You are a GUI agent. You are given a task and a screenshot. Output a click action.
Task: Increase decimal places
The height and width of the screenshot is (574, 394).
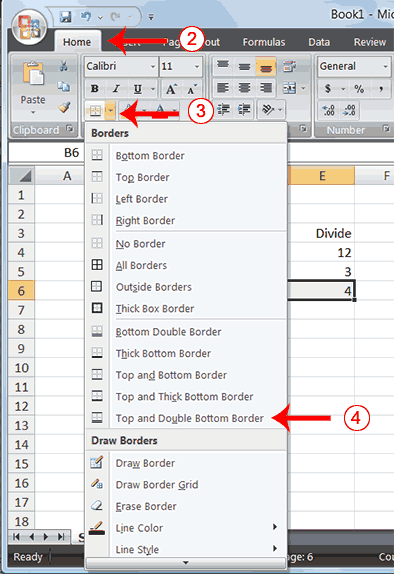coord(328,110)
